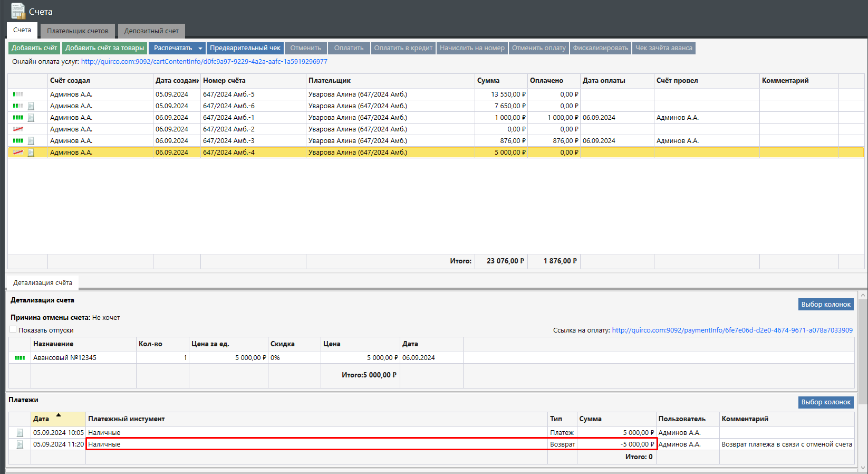868x474 pixels.
Task: Click receipt icon in highlighted Амб.-4 row
Action: [31, 153]
